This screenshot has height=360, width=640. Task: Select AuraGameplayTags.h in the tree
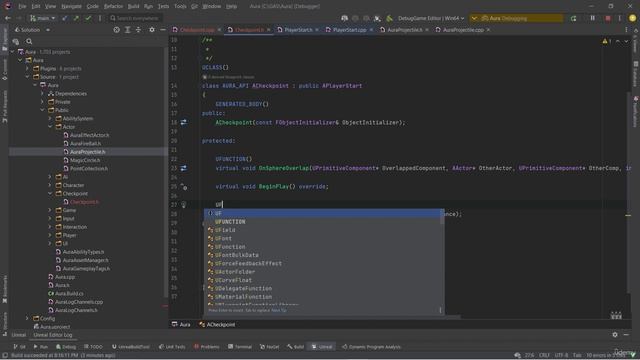pyautogui.click(x=86, y=269)
